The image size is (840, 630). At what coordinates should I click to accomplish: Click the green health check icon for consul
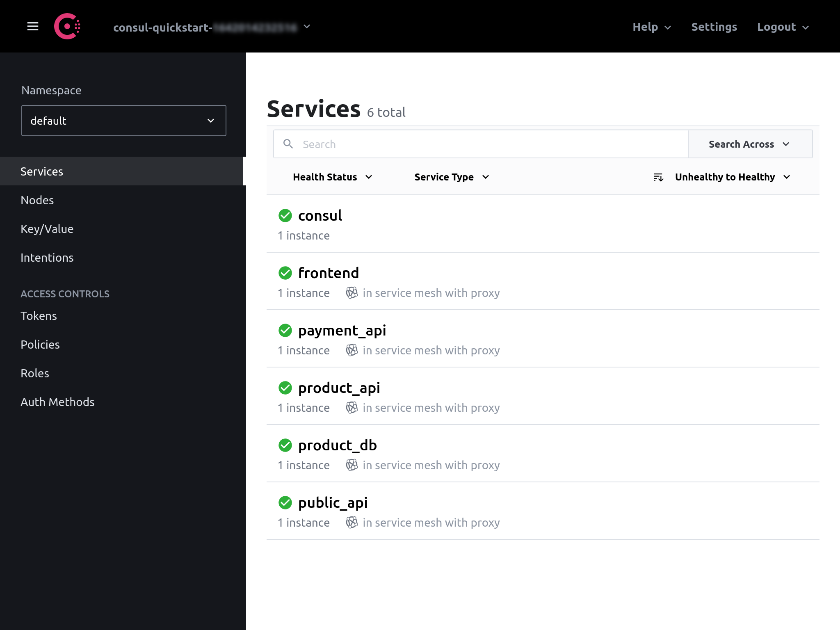click(285, 215)
